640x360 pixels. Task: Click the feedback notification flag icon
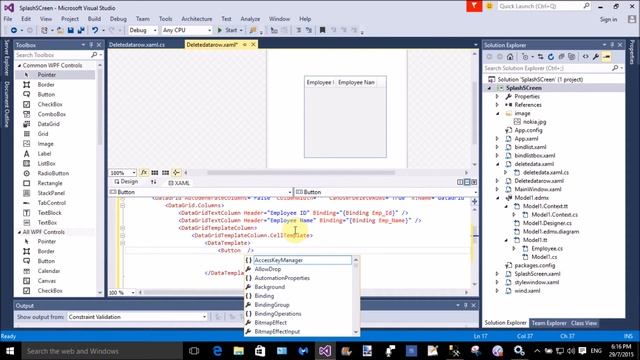coord(474,6)
